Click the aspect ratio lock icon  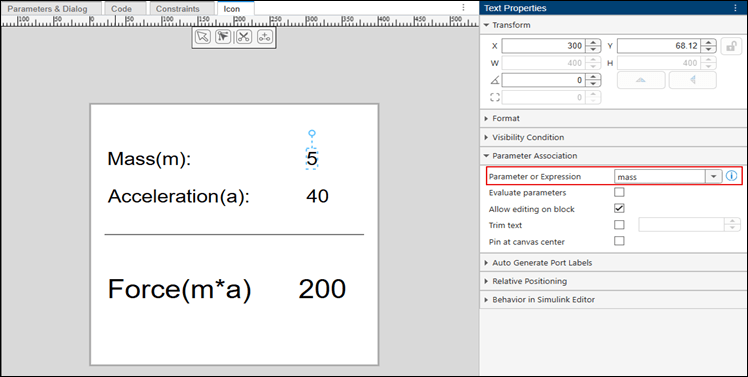coord(731,46)
